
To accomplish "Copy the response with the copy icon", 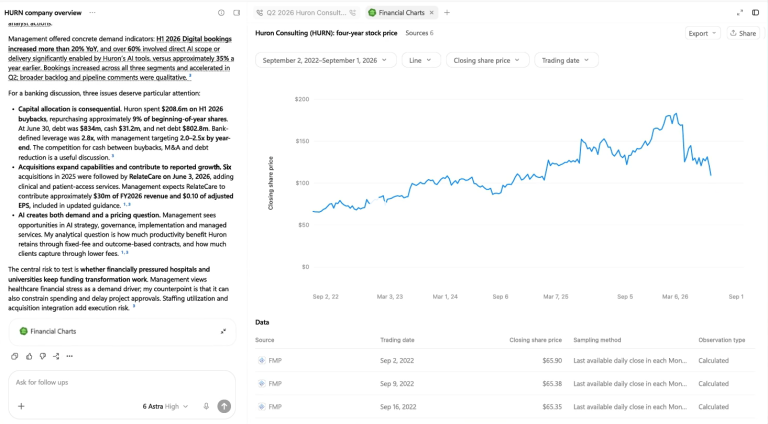I will 14,356.
